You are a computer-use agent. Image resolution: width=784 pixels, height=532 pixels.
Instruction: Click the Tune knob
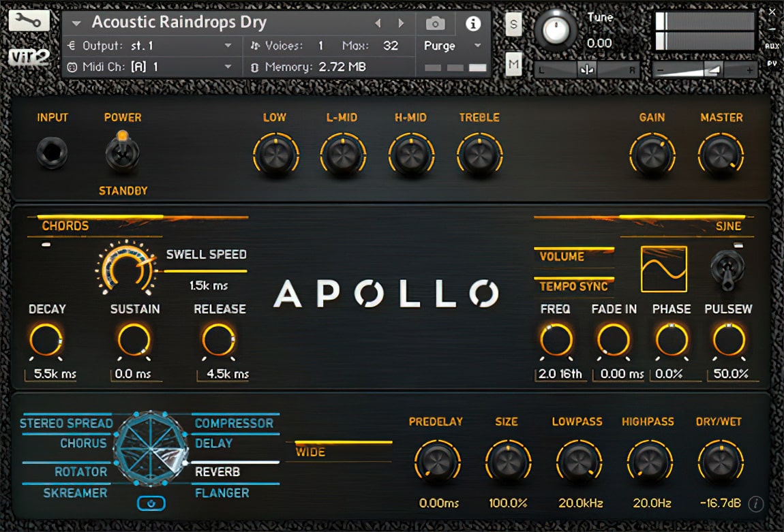coord(556,31)
